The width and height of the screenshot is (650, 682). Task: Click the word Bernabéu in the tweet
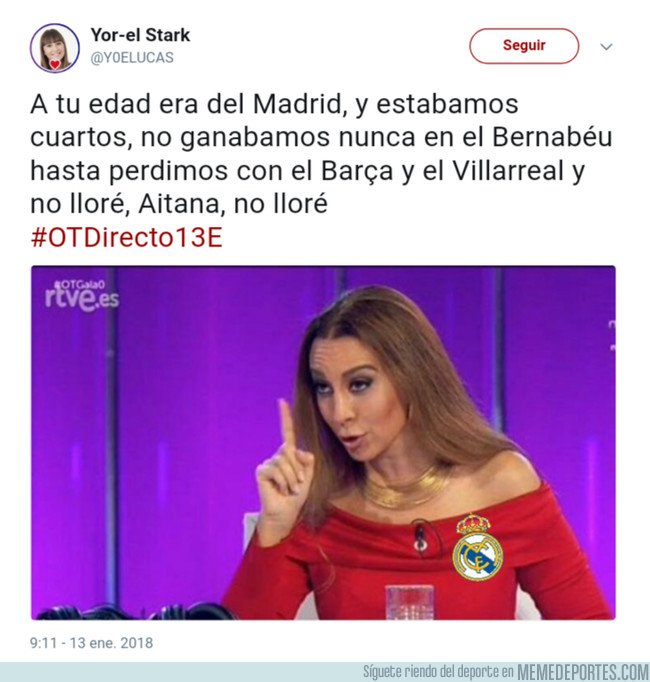point(552,137)
